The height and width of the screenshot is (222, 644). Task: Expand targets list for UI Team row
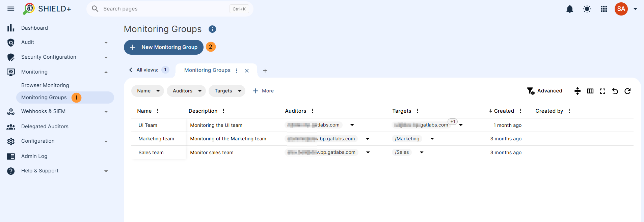click(x=461, y=125)
